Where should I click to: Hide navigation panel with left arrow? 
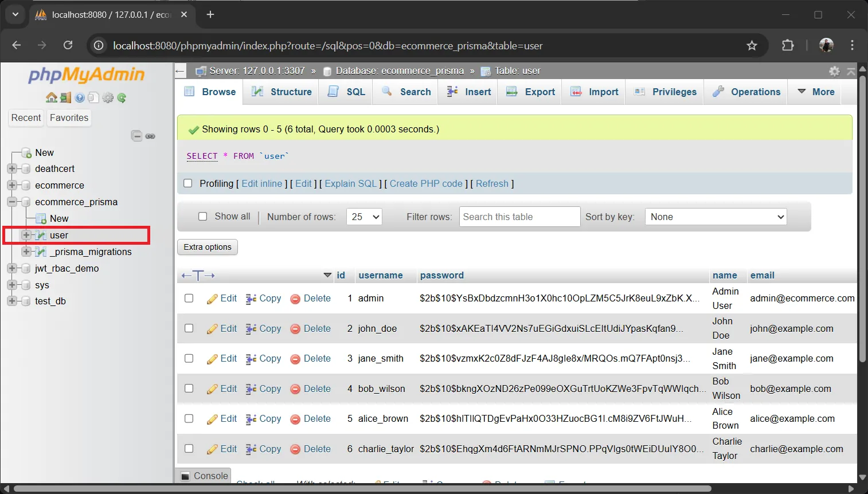[181, 71]
